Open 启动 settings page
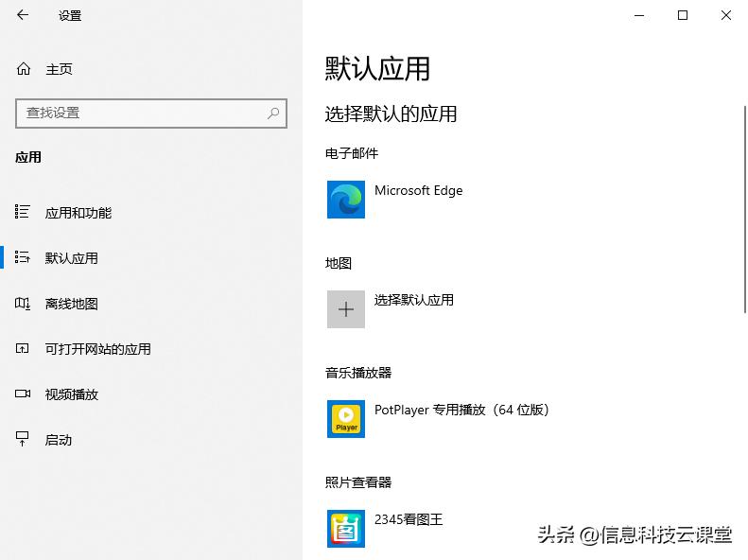 tap(59, 440)
